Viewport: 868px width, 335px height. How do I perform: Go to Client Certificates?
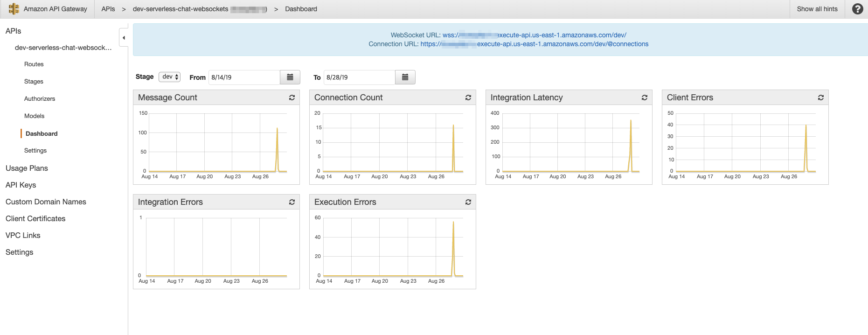35,218
